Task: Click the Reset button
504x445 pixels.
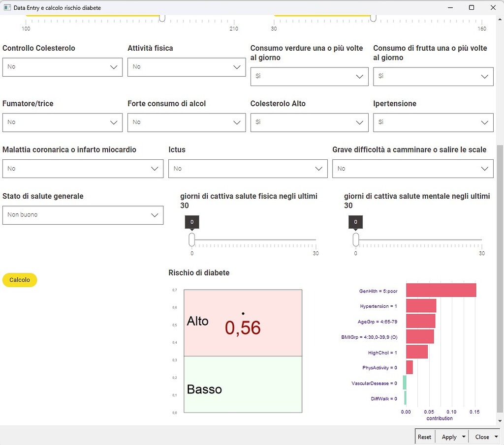Action: 424,436
